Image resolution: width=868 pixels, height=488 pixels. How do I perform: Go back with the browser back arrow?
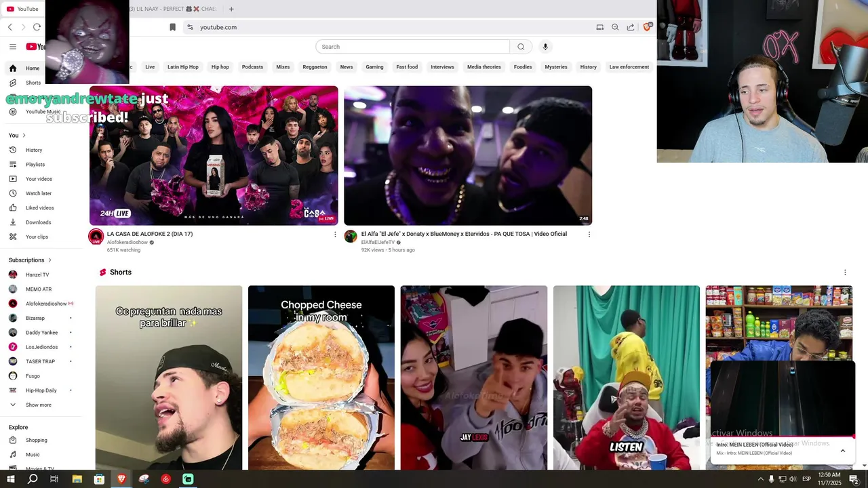pyautogui.click(x=10, y=27)
